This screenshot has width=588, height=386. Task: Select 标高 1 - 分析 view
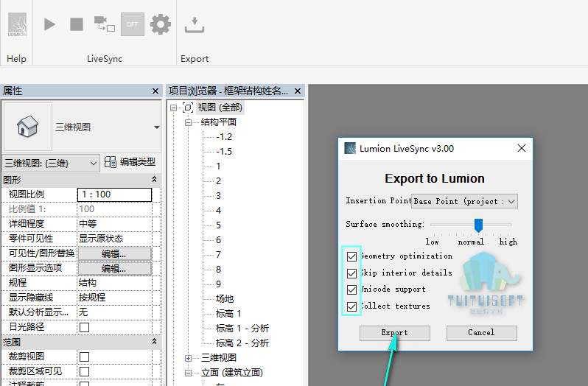pyautogui.click(x=242, y=329)
